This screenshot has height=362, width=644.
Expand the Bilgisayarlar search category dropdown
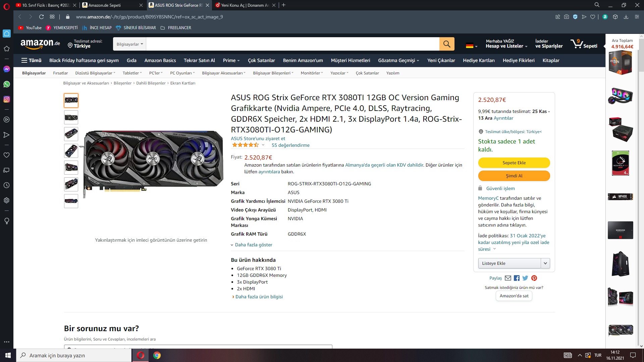(x=129, y=44)
